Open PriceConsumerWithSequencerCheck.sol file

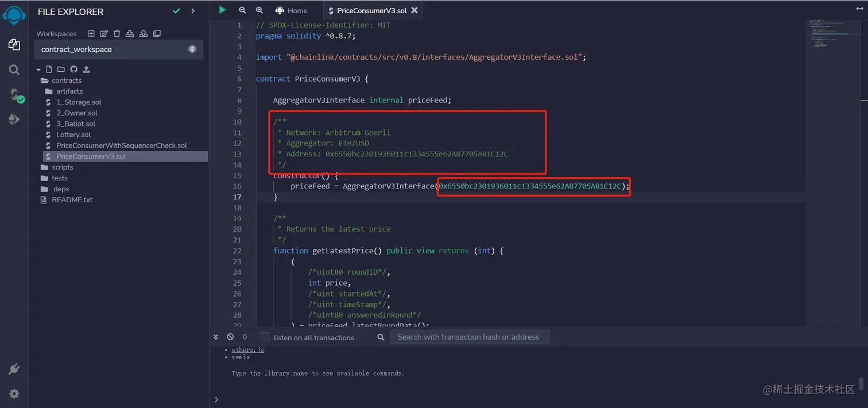122,146
